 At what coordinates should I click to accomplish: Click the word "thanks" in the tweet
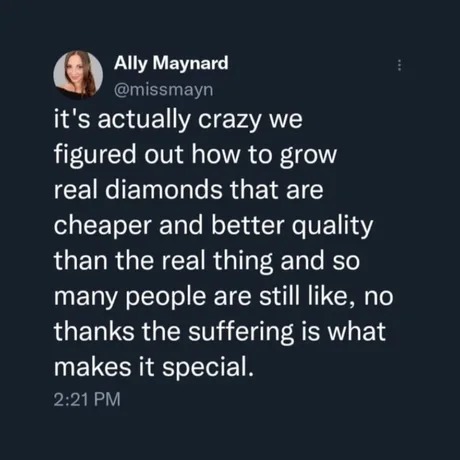pyautogui.click(x=94, y=332)
